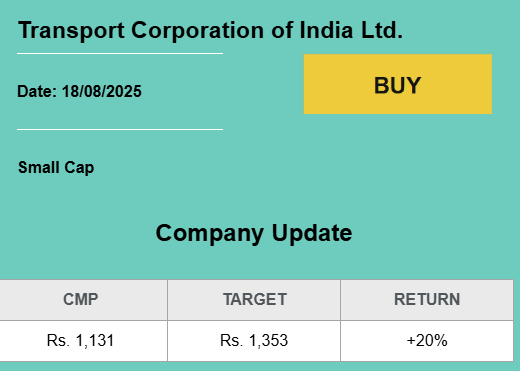
Task: Select the word Transport in the title
Action: click(71, 31)
